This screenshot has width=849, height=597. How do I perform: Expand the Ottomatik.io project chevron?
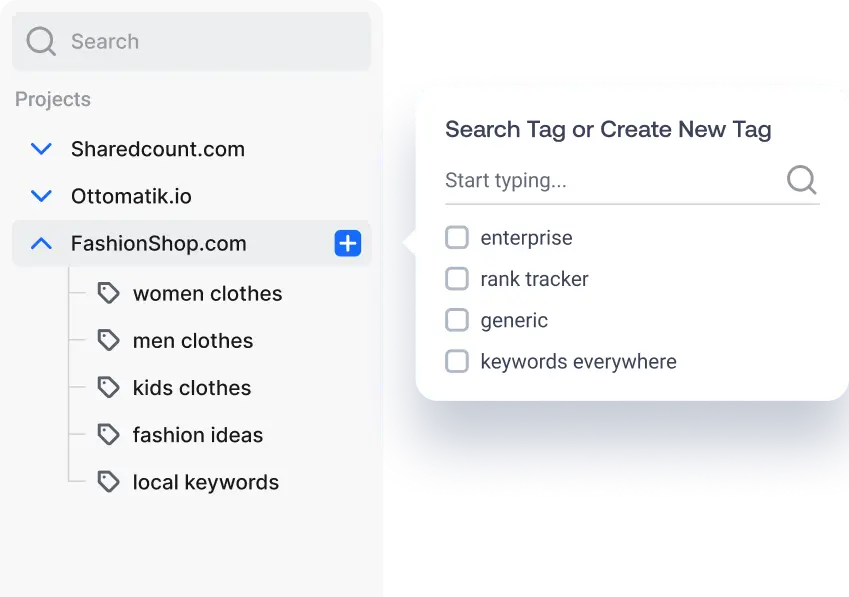click(x=40, y=196)
